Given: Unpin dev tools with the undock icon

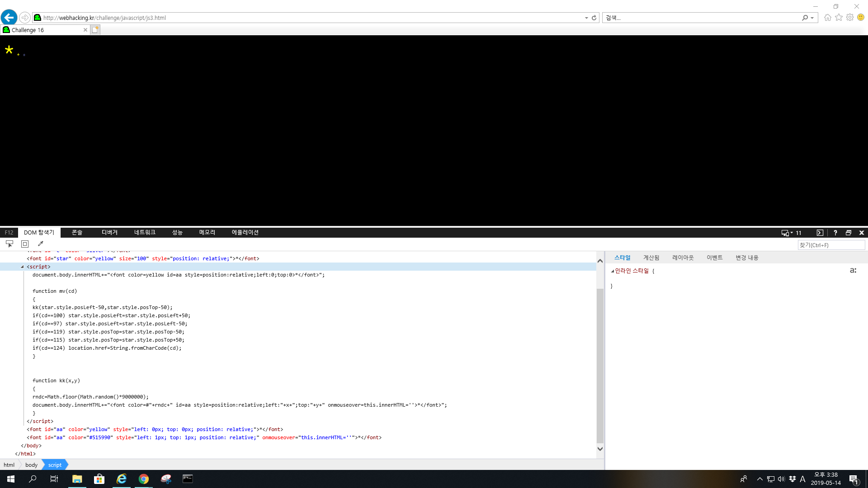Looking at the screenshot, I should (848, 233).
